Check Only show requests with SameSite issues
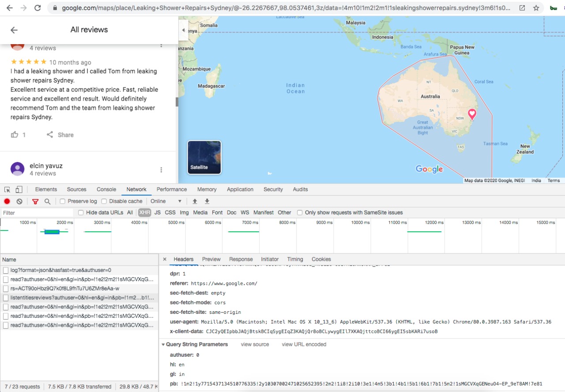 [300, 213]
